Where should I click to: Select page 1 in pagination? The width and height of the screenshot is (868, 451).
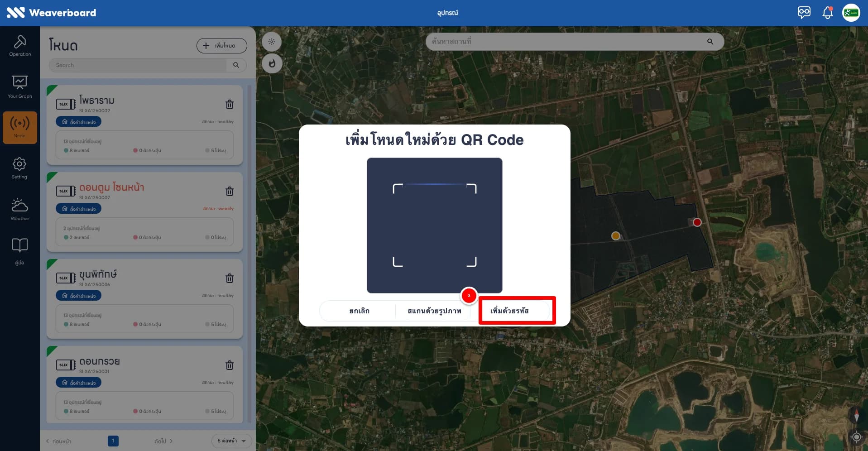pos(113,441)
